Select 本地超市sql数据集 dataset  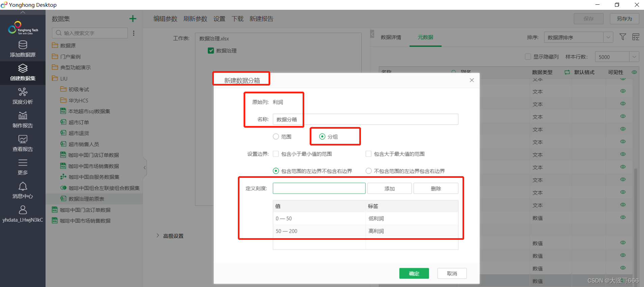click(x=85, y=111)
